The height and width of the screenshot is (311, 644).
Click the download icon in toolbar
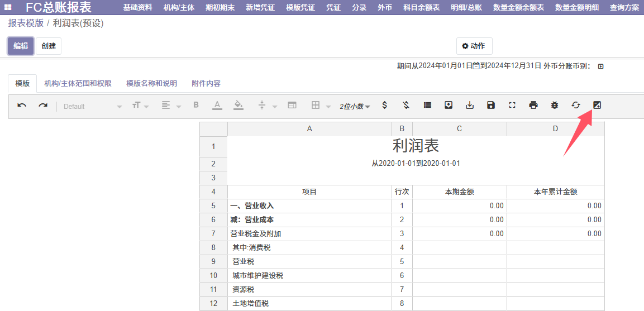(x=470, y=106)
